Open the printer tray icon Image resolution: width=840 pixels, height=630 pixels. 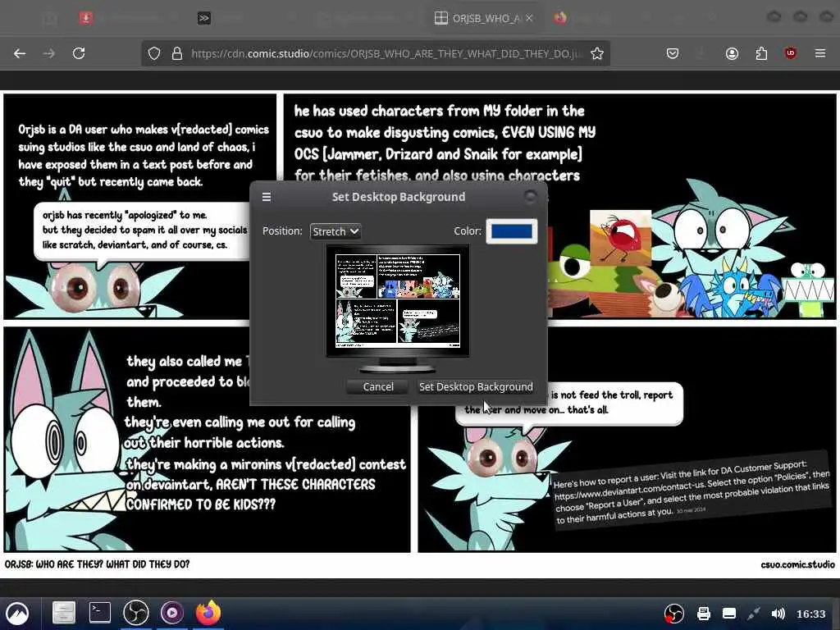(x=703, y=614)
